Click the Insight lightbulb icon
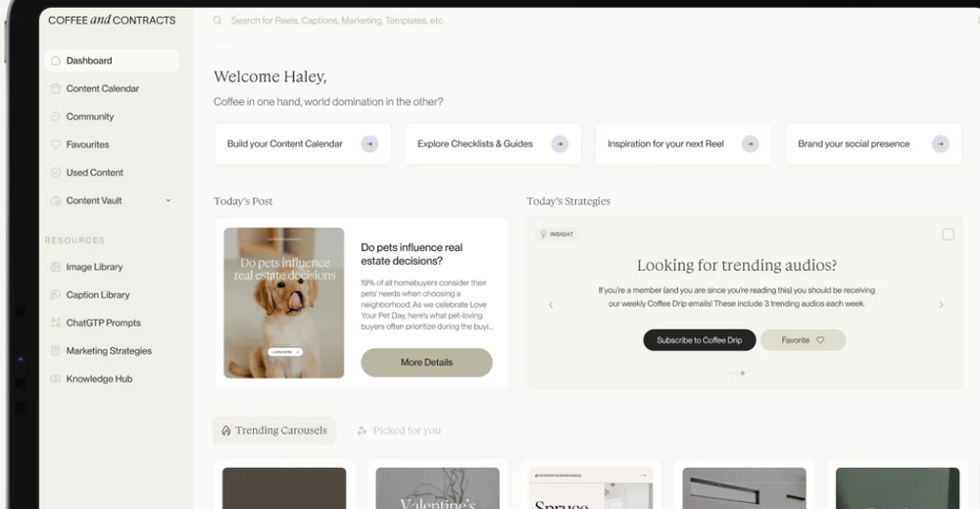The height and width of the screenshot is (509, 980). 543,233
